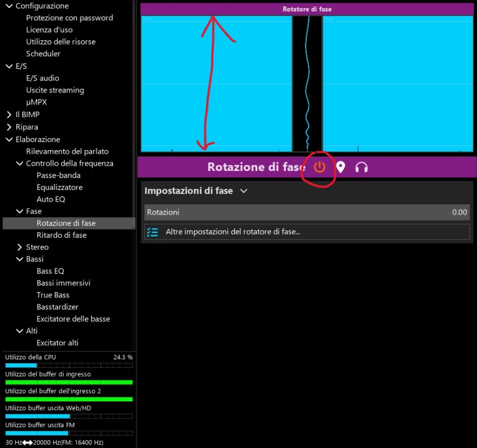Collapse Controllo della frequenza node
The width and height of the screenshot is (477, 448).
point(20,163)
